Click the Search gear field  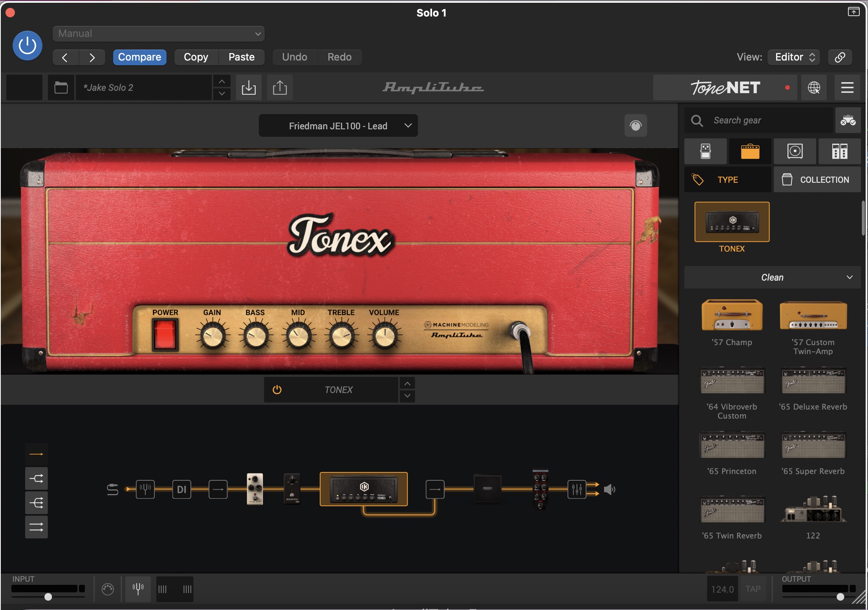point(759,120)
